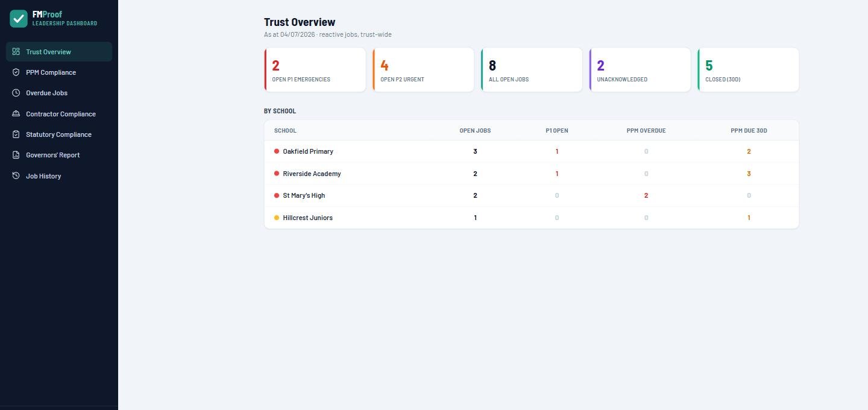This screenshot has height=410, width=868.
Task: Click the PPM Overdue column header
Action: tap(646, 131)
